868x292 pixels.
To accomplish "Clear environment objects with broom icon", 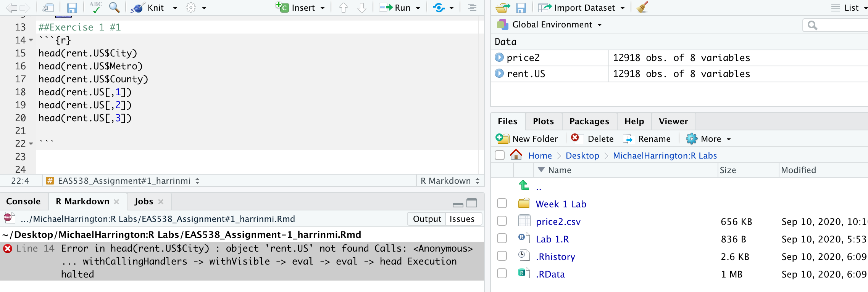I will point(642,7).
